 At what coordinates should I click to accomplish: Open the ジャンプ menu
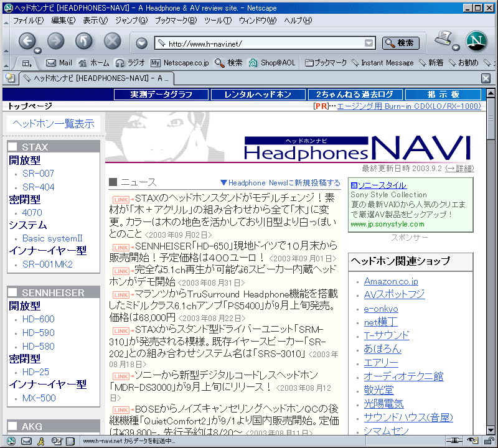(131, 21)
